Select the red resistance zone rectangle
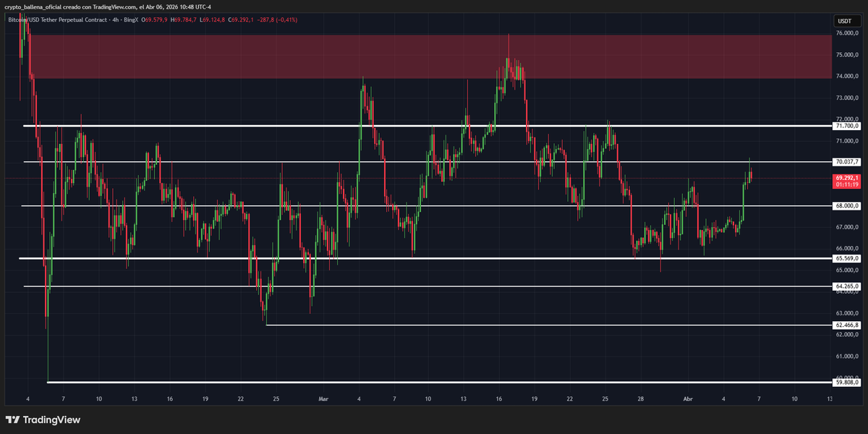The image size is (868, 434). 430,56
